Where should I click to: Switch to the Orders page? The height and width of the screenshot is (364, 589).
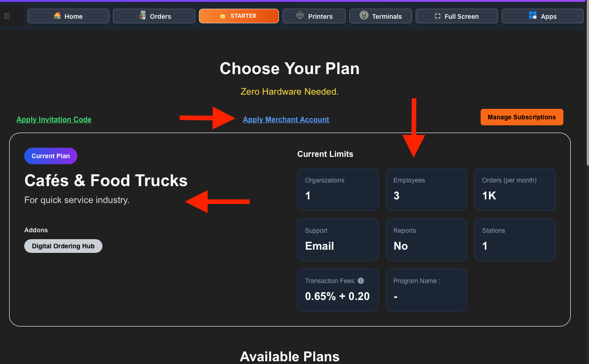click(154, 16)
